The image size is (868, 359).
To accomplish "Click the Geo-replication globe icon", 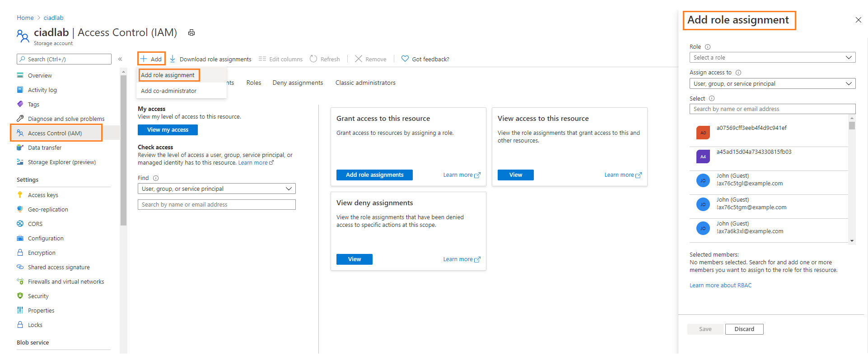I will 20,209.
